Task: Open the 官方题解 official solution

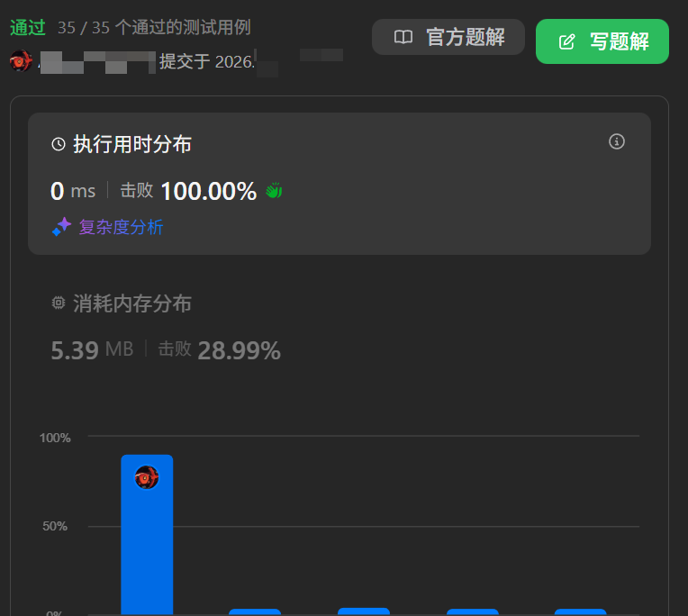Action: pyautogui.click(x=448, y=37)
